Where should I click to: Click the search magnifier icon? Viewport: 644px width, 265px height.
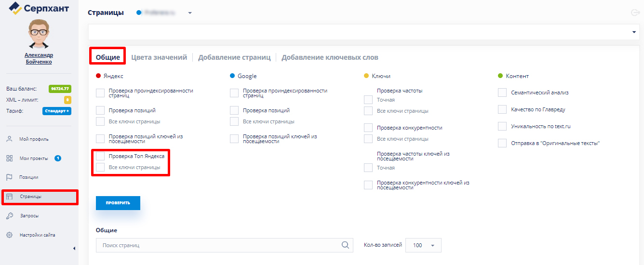point(345,245)
